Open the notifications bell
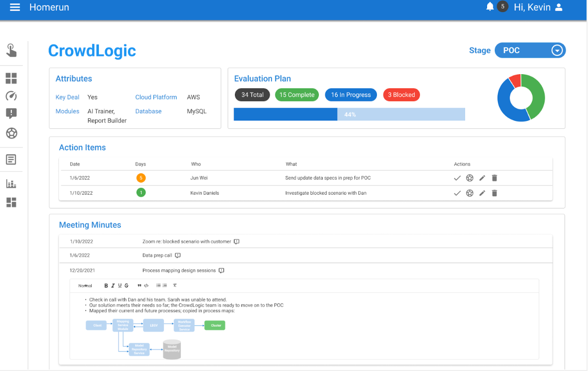 [490, 7]
